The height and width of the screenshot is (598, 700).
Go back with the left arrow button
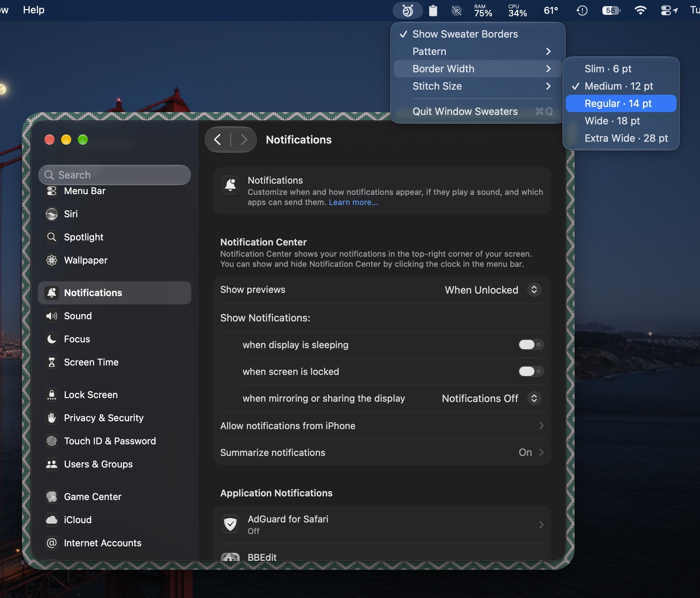[x=217, y=140]
